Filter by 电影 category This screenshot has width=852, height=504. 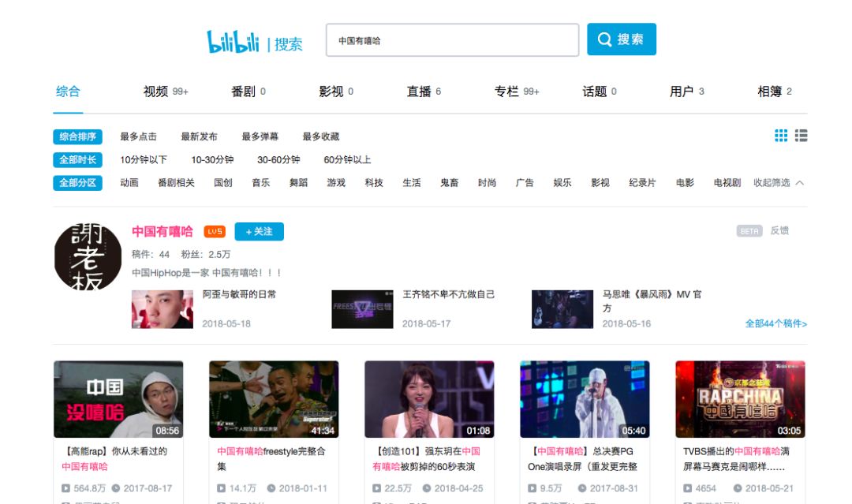pos(686,182)
